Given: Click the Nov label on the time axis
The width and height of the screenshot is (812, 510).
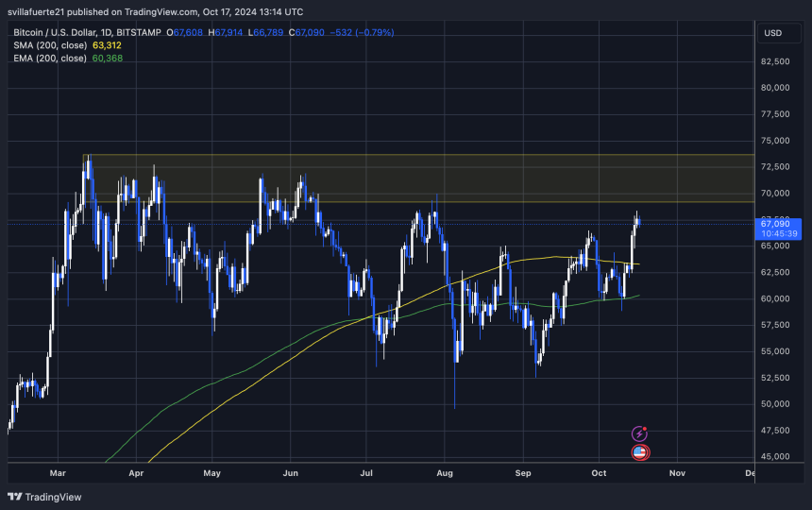Looking at the screenshot, I should (675, 471).
